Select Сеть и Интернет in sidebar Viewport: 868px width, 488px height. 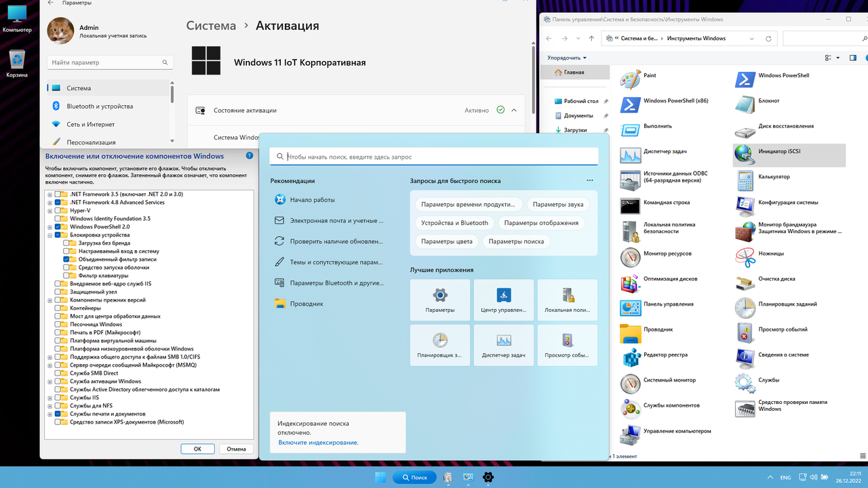[108, 125]
